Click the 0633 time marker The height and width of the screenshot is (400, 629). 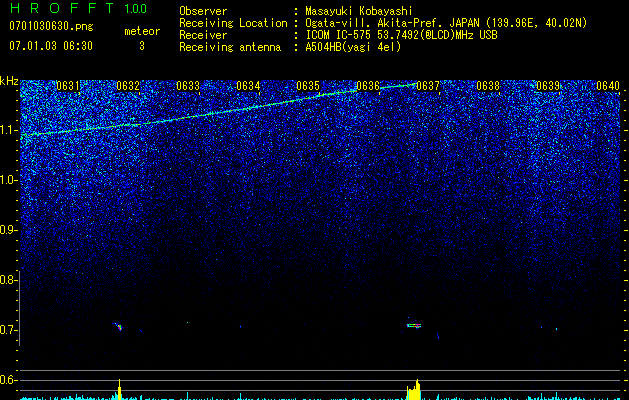click(188, 86)
